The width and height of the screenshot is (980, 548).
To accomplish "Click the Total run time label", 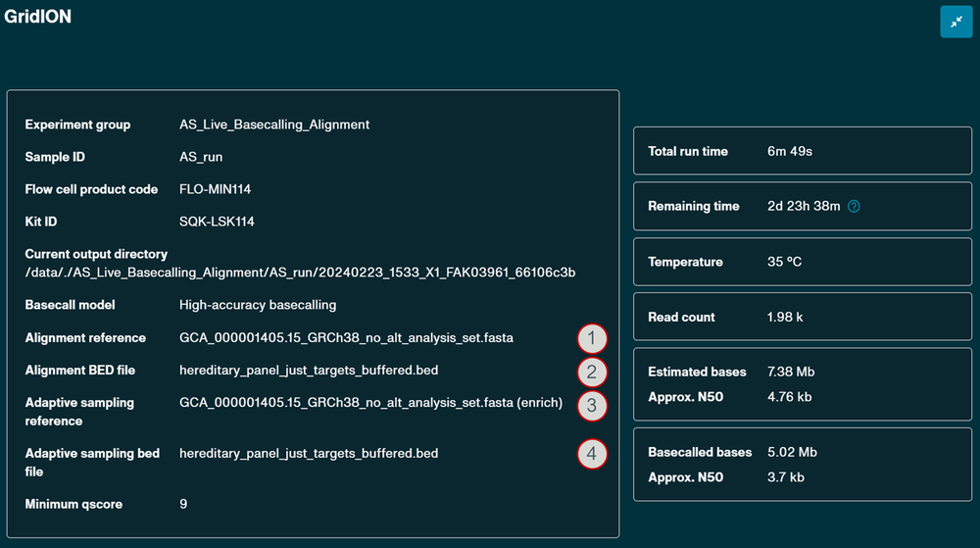I will [x=688, y=151].
